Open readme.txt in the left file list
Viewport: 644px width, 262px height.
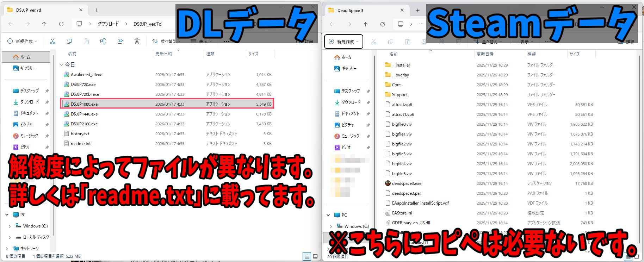(x=81, y=144)
